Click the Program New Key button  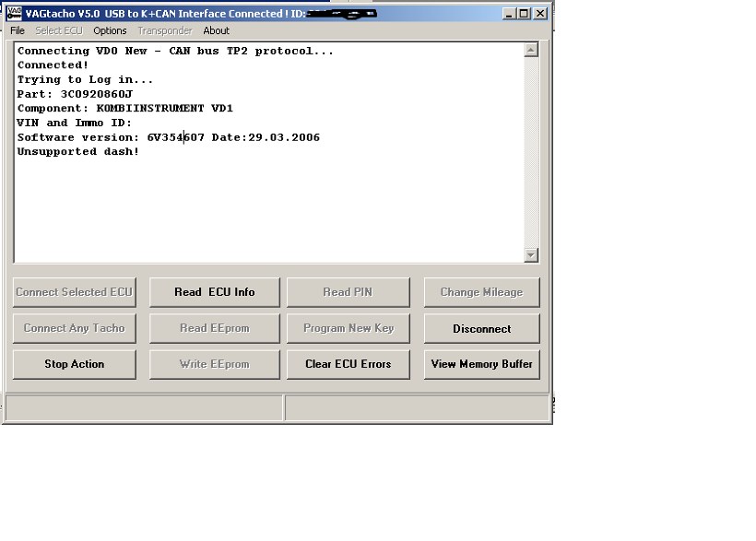[348, 328]
